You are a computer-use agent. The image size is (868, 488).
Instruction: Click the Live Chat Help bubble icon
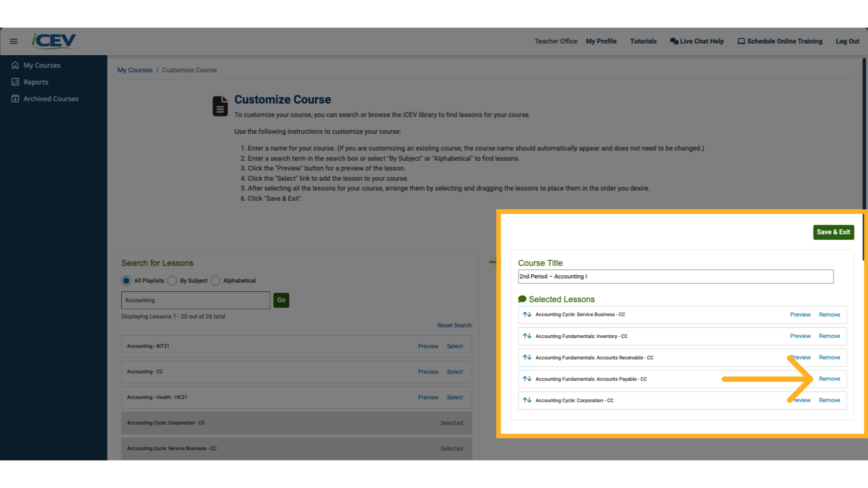674,41
